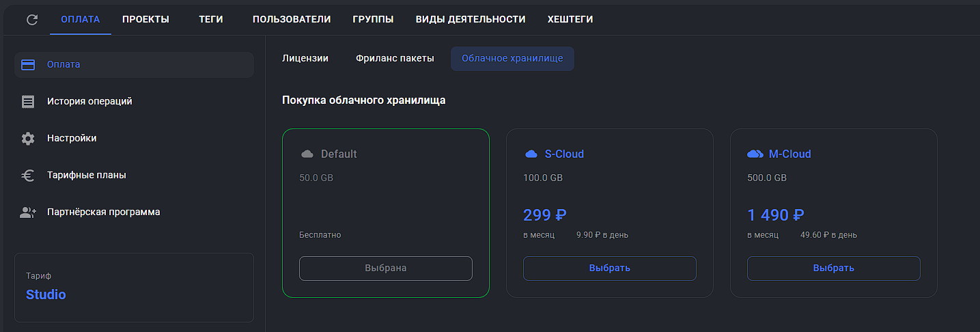Select the Фриланс пакеты sub-tab
This screenshot has height=332, width=980.
pos(395,59)
